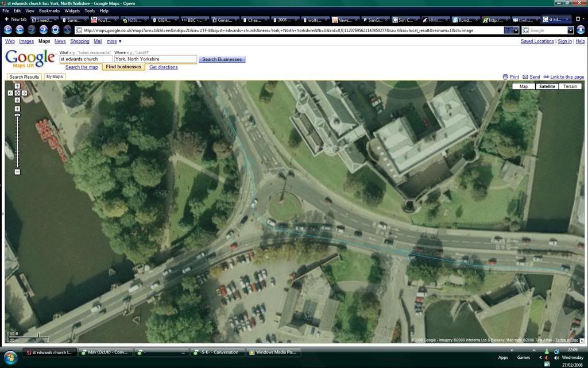
Task: Switch to Terrain view
Action: tap(570, 86)
